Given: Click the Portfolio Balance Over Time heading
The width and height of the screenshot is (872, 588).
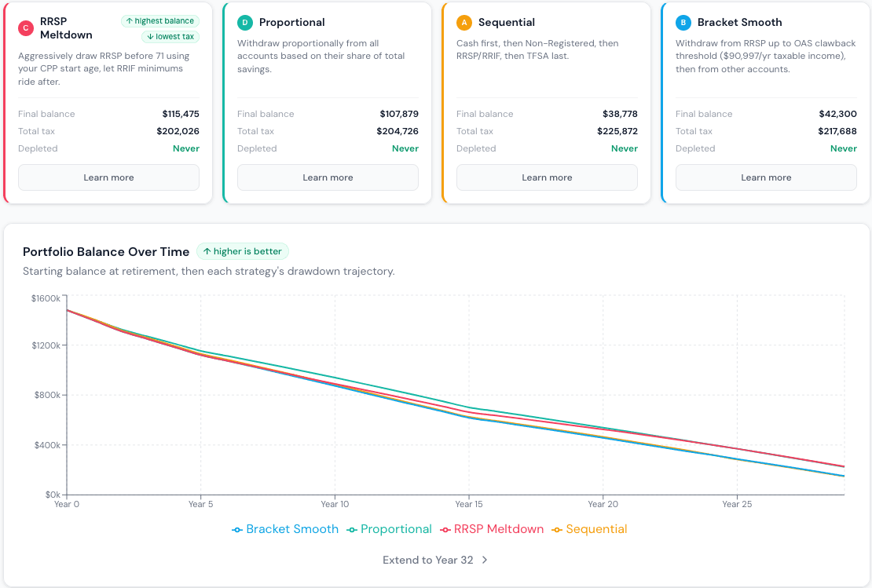Looking at the screenshot, I should pos(106,252).
